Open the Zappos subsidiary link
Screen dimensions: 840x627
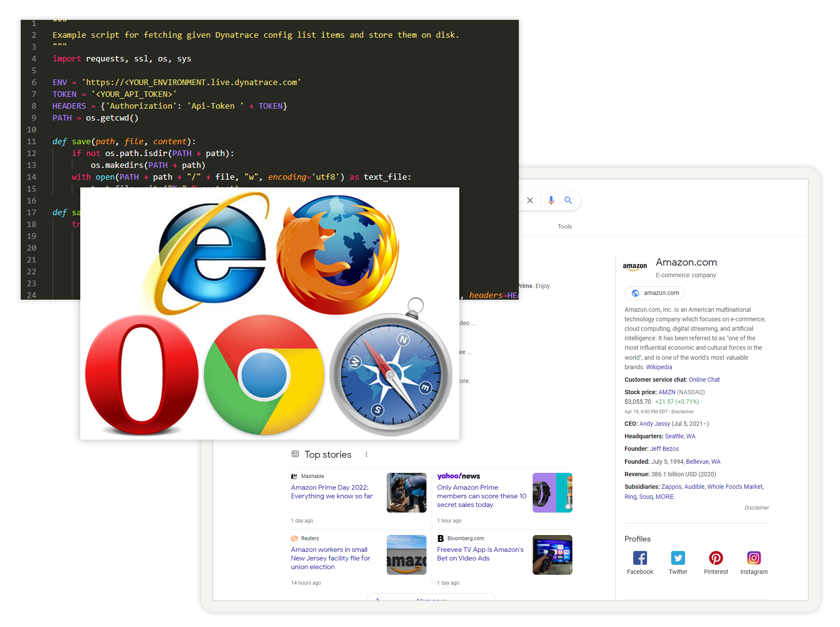tap(671, 487)
